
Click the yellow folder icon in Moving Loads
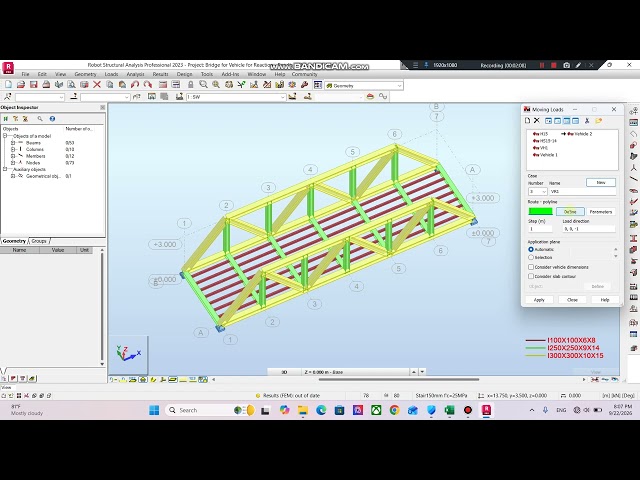pyautogui.click(x=598, y=120)
